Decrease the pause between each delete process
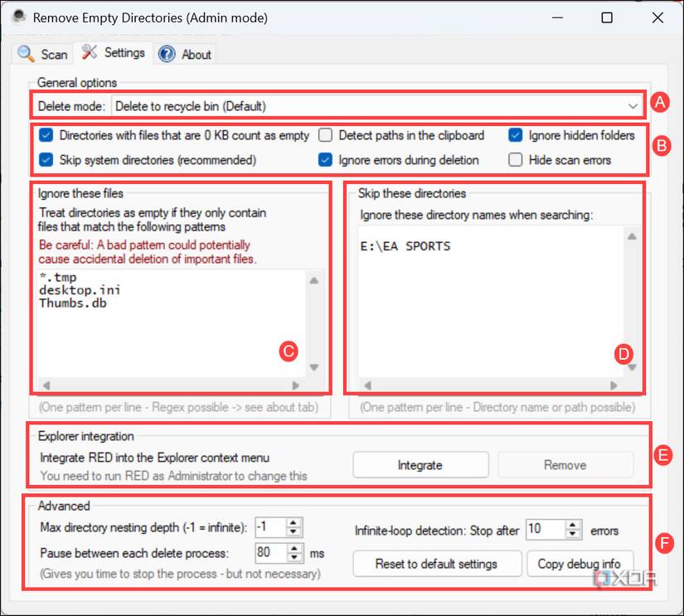Screen dimensions: 684x616 click(x=295, y=557)
